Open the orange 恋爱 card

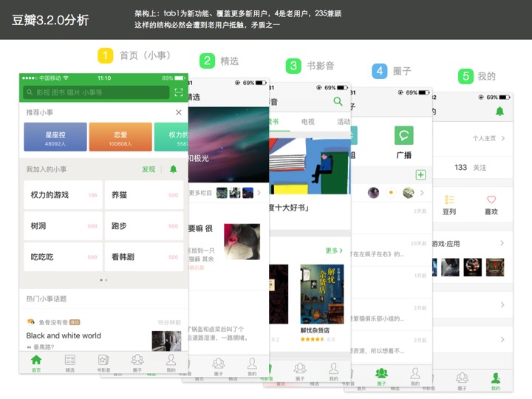click(x=120, y=137)
